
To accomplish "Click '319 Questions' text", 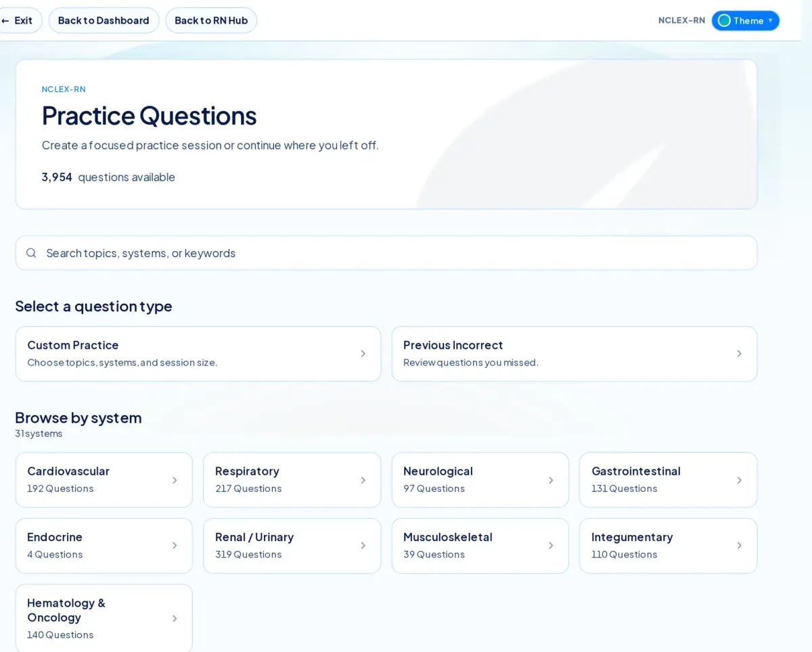I will pyautogui.click(x=248, y=555).
